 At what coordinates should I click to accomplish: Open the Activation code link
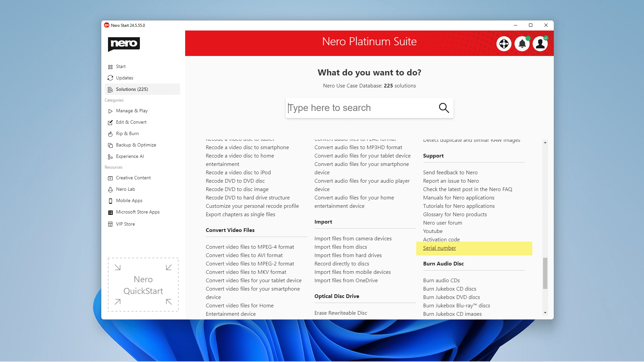(441, 240)
